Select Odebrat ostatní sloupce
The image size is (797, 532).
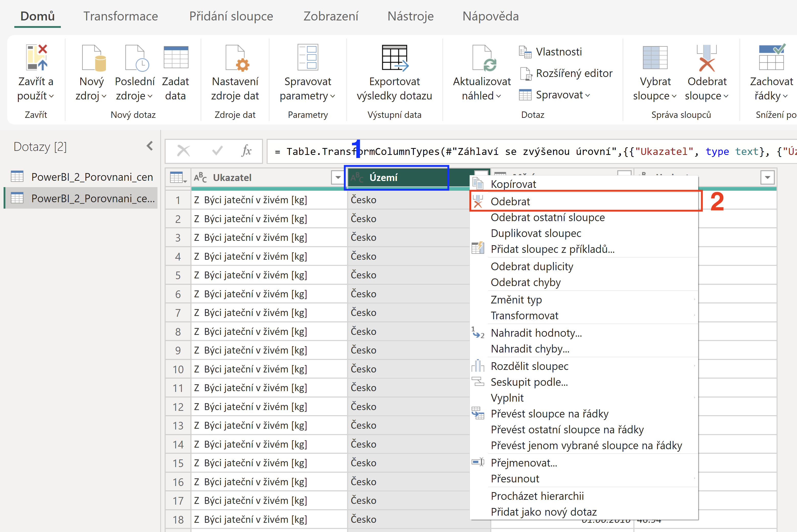[584, 217]
